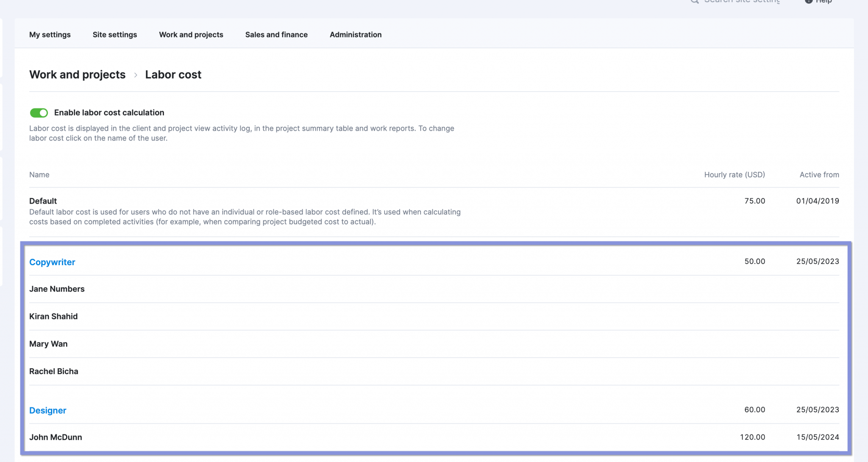This screenshot has width=868, height=462.
Task: Open Rachel Bicha's labor cost entry
Action: (x=54, y=371)
